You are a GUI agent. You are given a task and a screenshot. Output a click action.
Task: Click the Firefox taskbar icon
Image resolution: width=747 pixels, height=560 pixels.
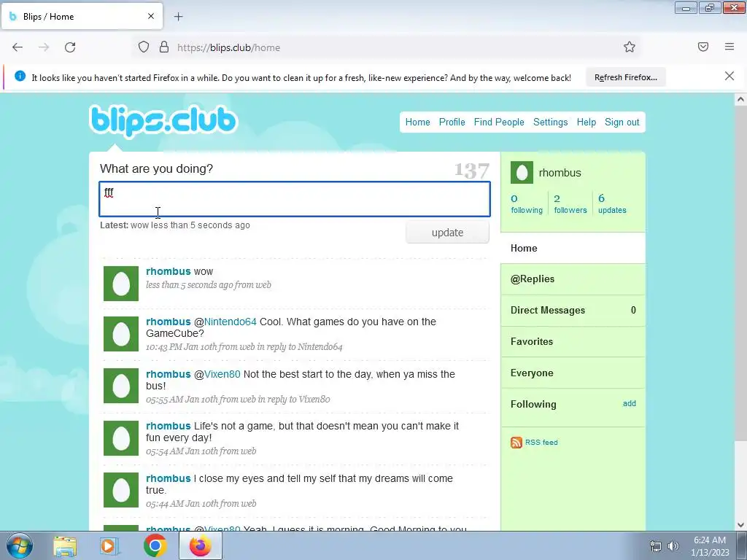pyautogui.click(x=201, y=545)
